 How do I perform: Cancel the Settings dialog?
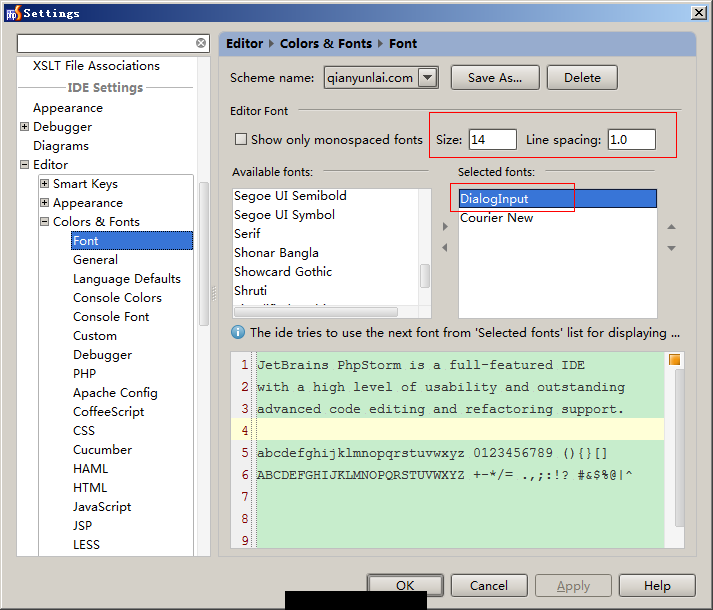click(489, 585)
